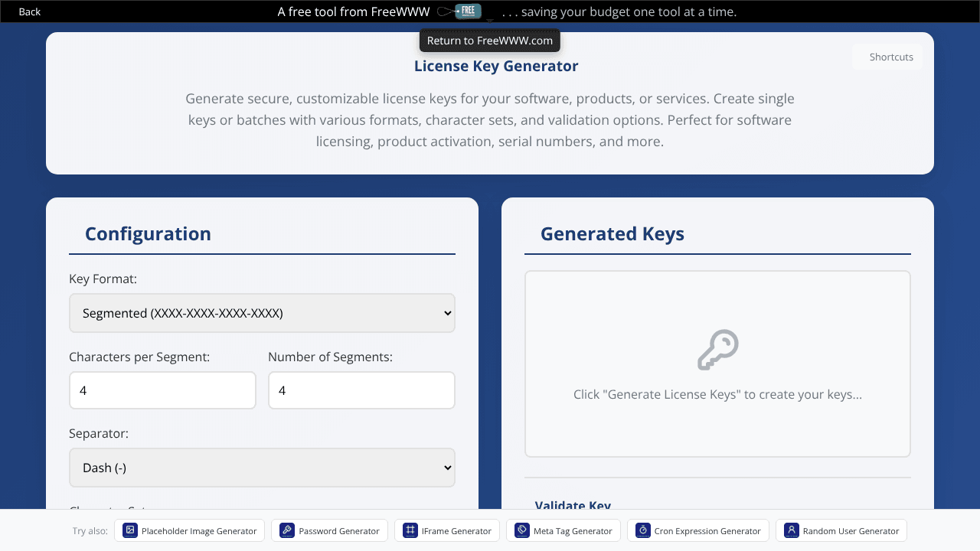Click the "Key Format:" label

[x=103, y=279]
